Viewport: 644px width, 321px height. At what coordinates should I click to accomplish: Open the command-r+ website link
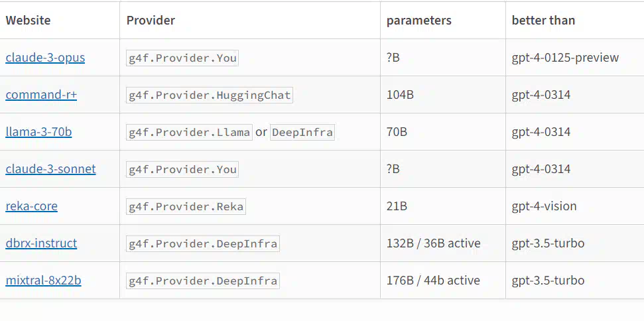tap(41, 95)
